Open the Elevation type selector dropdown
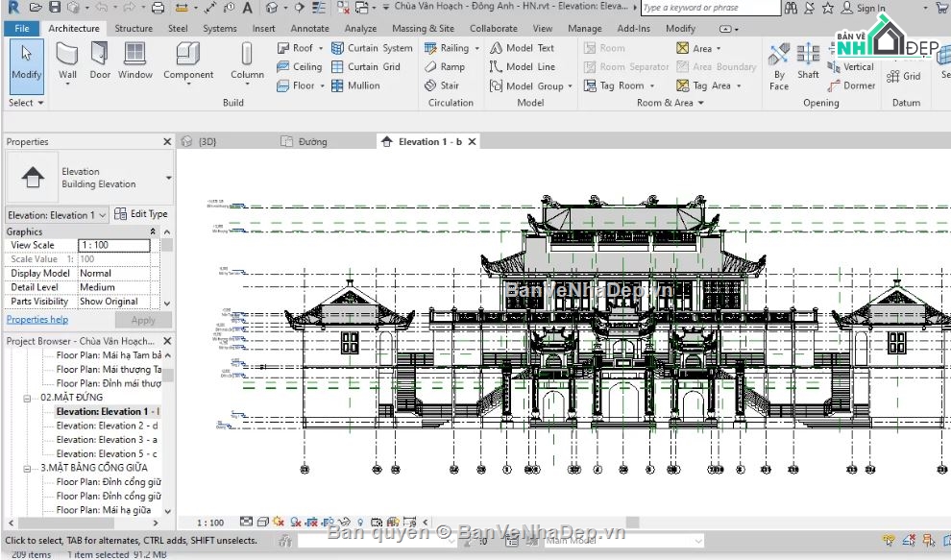Screen dimensions: 951x560 click(x=169, y=178)
